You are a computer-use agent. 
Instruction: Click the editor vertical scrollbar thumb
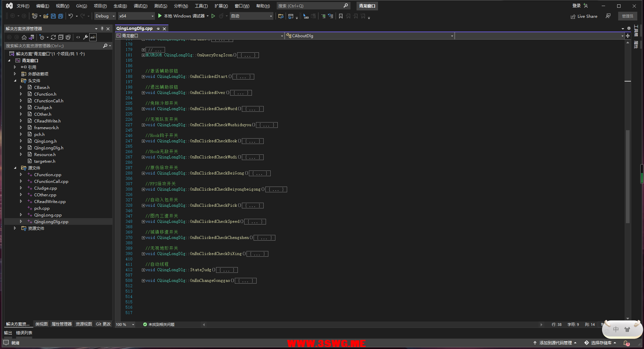pyautogui.click(x=628, y=177)
